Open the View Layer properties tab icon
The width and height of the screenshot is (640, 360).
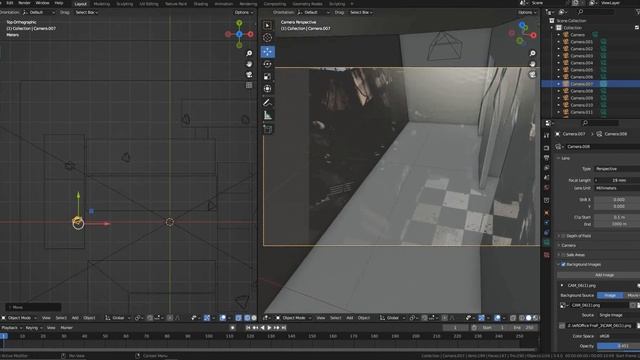[547, 167]
